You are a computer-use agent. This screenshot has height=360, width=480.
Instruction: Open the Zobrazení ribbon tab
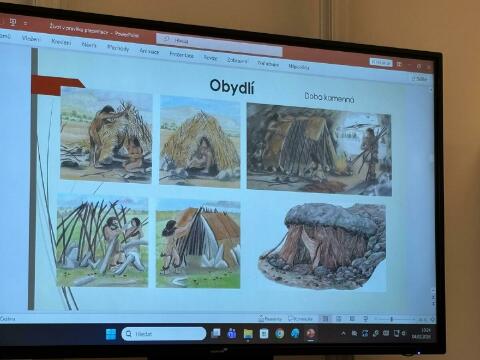[237, 60]
